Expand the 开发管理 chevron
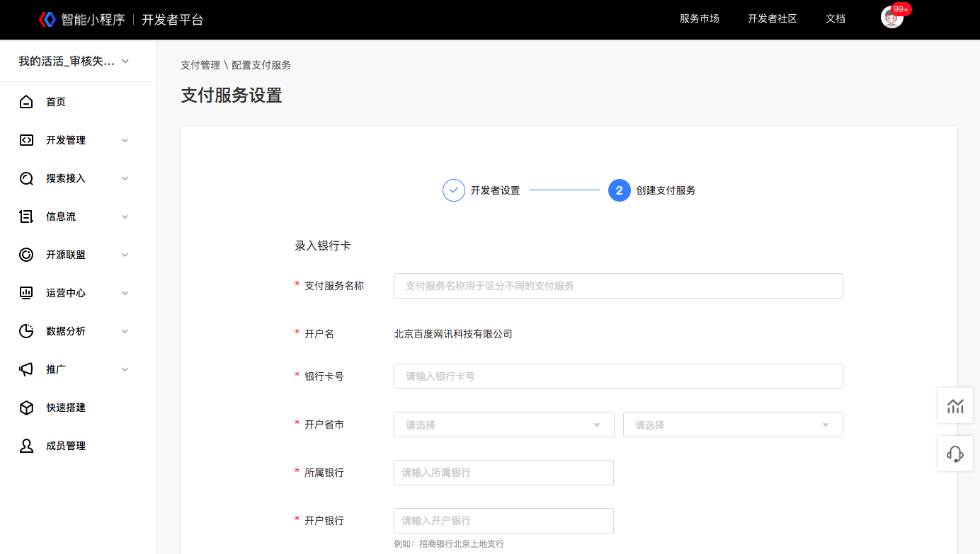The width and height of the screenshot is (980, 554). [x=125, y=140]
